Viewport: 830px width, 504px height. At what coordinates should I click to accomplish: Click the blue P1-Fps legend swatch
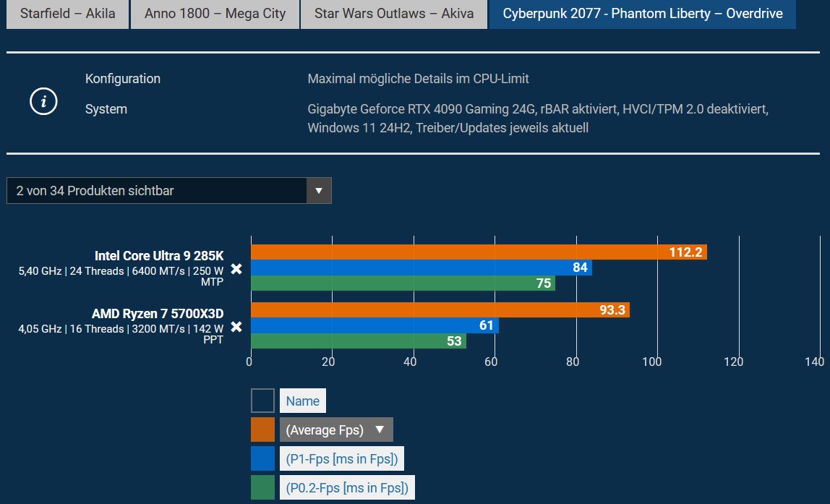(262, 458)
